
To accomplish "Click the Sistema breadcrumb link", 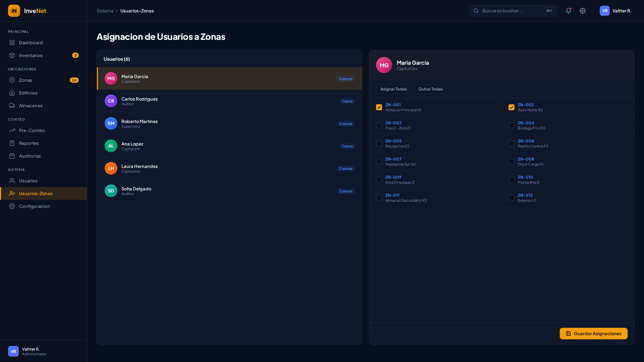I will (105, 11).
